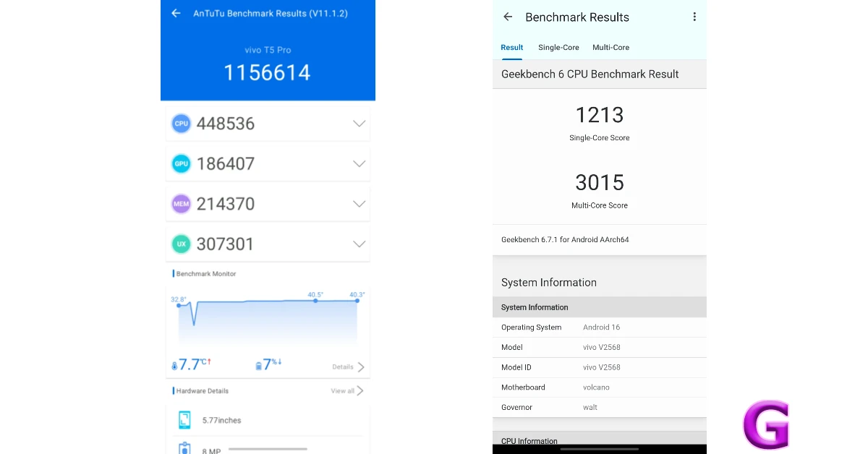Tap the purple MEM score icon

click(x=182, y=204)
